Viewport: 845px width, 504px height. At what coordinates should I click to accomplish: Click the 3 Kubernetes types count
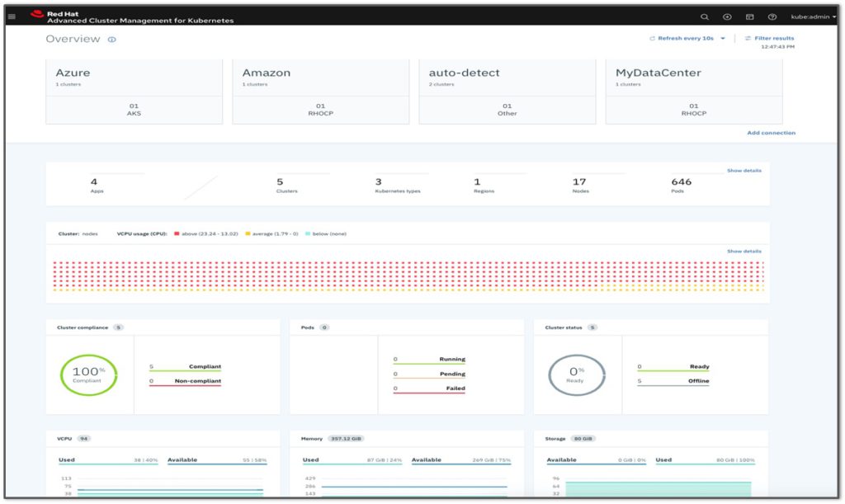tap(397, 186)
